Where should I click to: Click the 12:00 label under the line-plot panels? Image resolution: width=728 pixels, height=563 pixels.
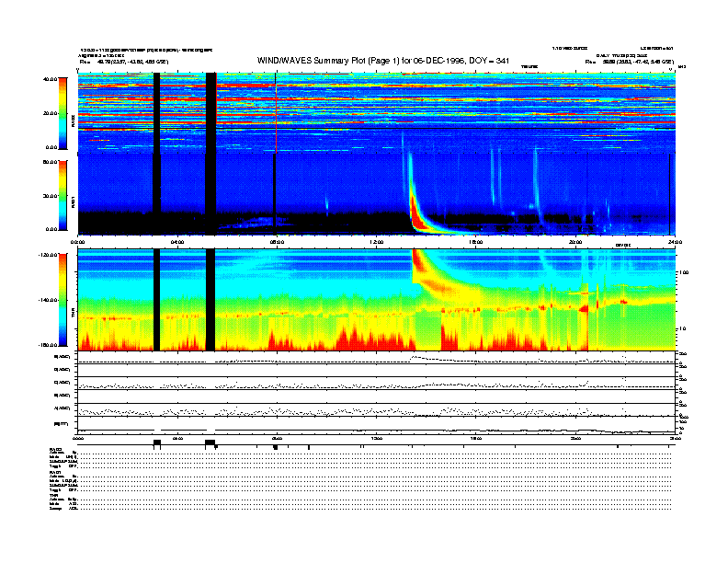(x=377, y=438)
